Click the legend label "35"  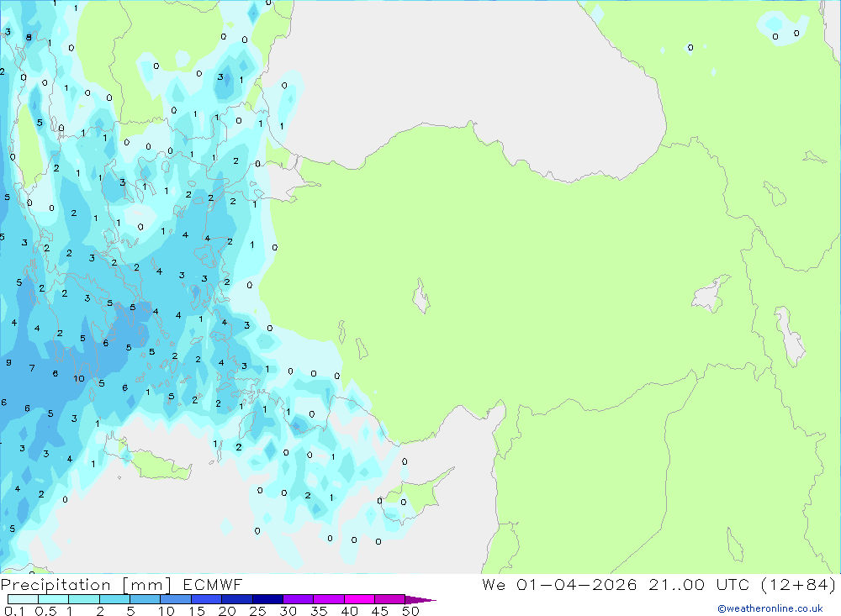pos(319,611)
